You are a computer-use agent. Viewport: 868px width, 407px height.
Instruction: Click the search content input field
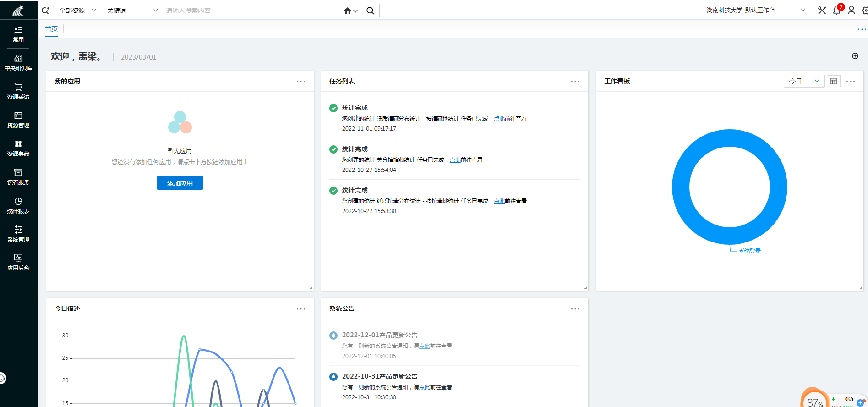coord(252,11)
